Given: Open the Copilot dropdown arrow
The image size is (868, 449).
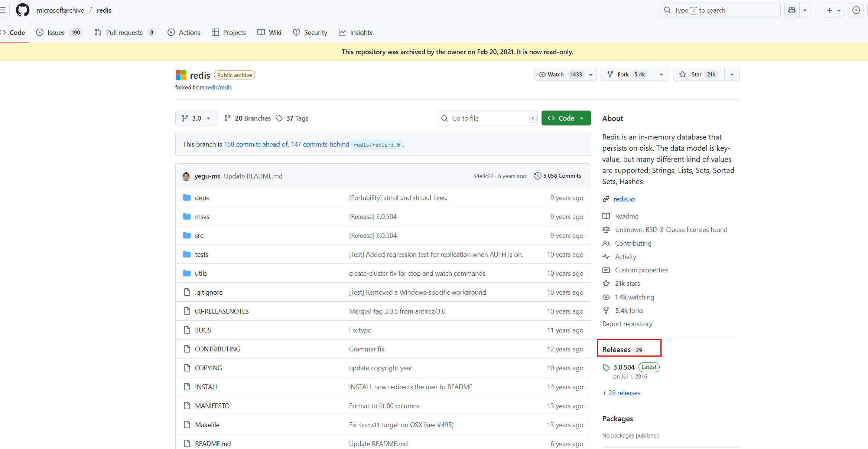Looking at the screenshot, I should [x=804, y=10].
